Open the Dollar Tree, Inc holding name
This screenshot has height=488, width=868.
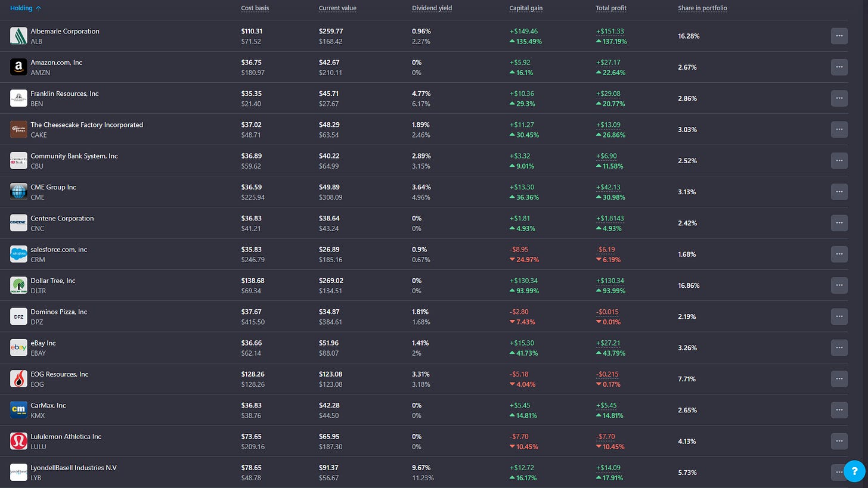click(53, 281)
